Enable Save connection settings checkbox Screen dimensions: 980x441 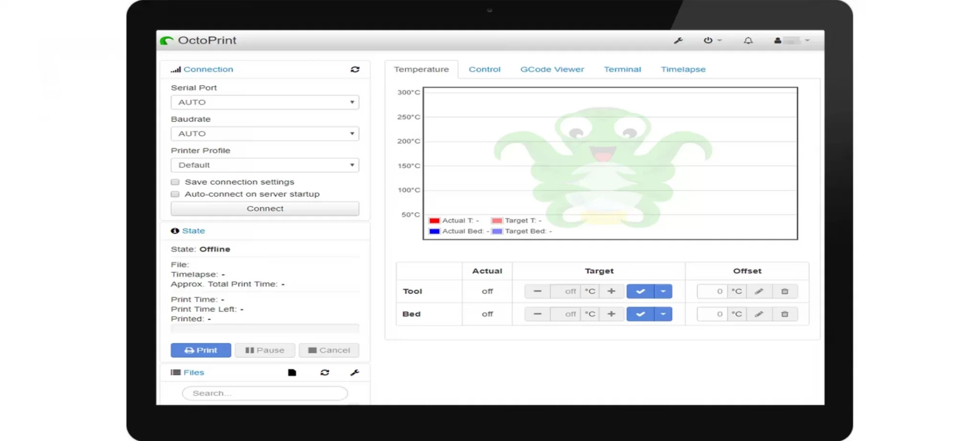click(175, 182)
